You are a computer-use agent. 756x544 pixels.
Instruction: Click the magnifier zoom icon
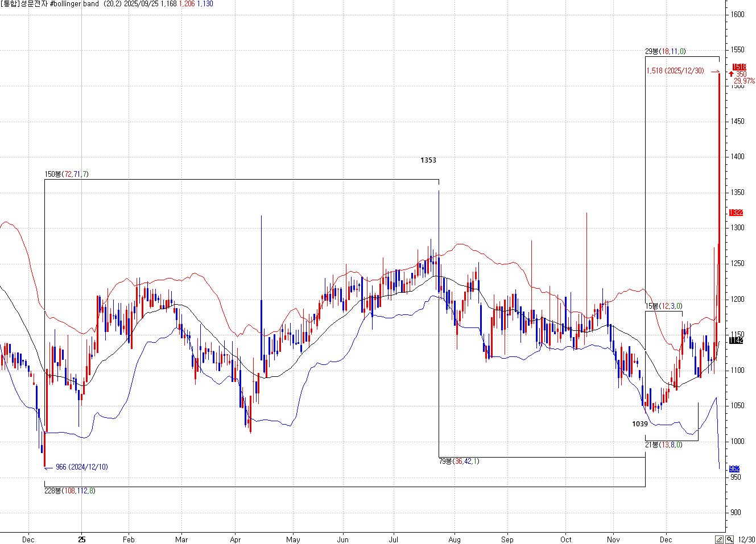(729, 539)
